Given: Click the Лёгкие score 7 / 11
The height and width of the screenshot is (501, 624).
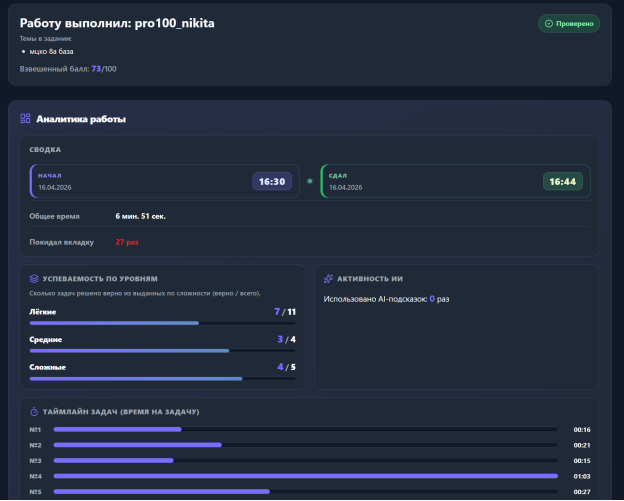Looking at the screenshot, I should pyautogui.click(x=285, y=312).
